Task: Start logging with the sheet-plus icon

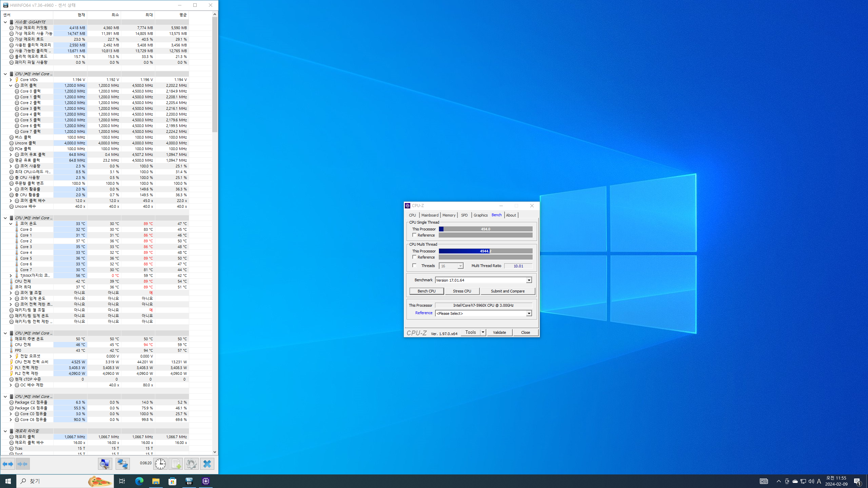Action: coord(176,464)
